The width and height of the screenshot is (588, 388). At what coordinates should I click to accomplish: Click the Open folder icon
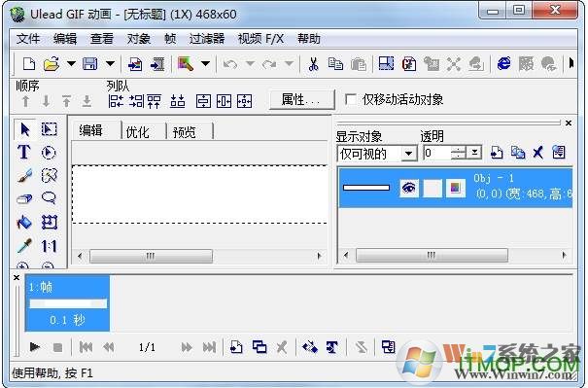[52, 64]
